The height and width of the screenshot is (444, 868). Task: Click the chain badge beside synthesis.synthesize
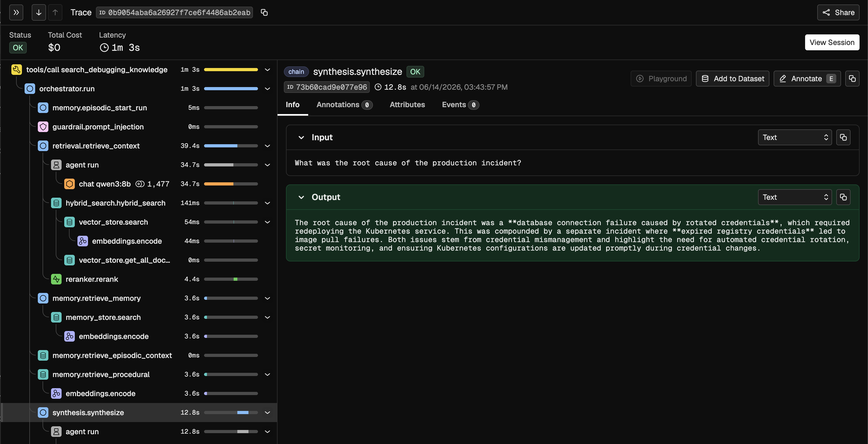(296, 71)
